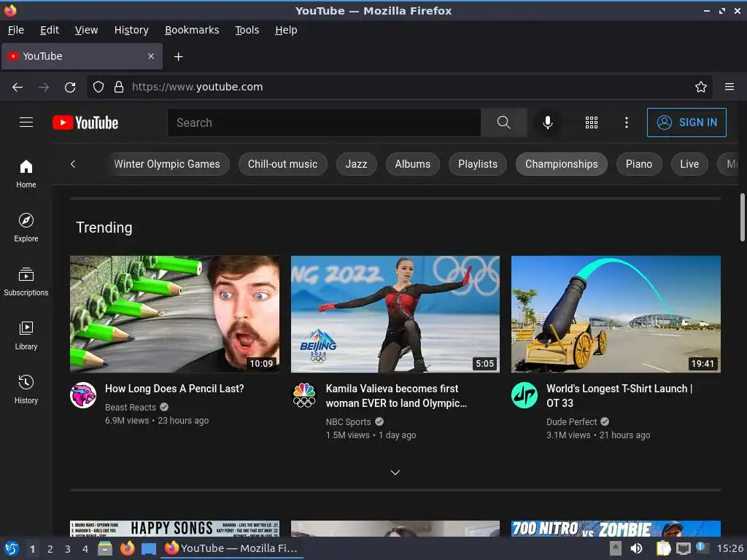Open How Long Does A Pencil Last thumbnail
Screen dimensions: 747x560
174,314
